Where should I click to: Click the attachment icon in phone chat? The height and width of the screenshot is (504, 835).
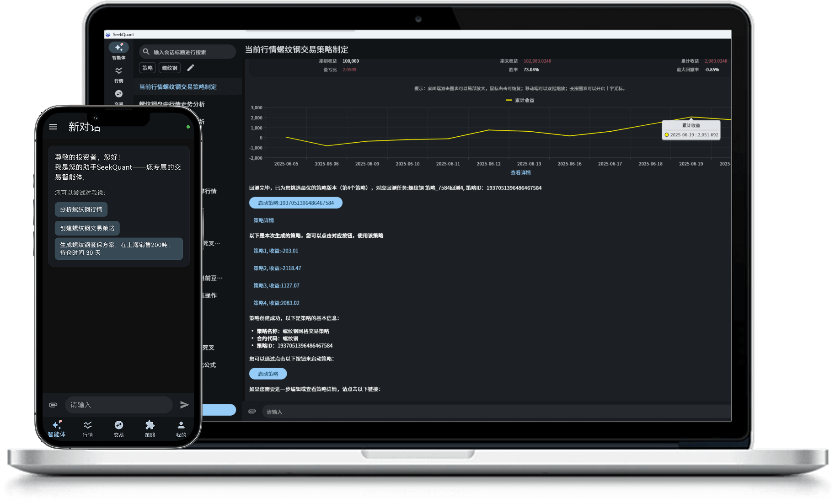point(53,405)
